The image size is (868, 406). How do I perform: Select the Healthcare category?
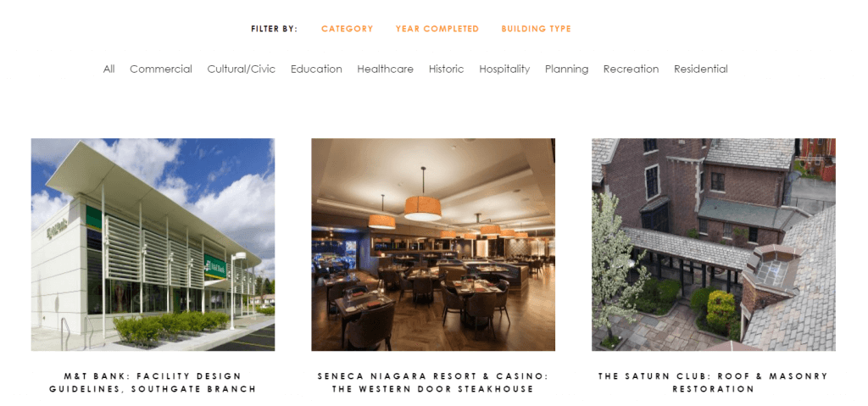tap(386, 70)
